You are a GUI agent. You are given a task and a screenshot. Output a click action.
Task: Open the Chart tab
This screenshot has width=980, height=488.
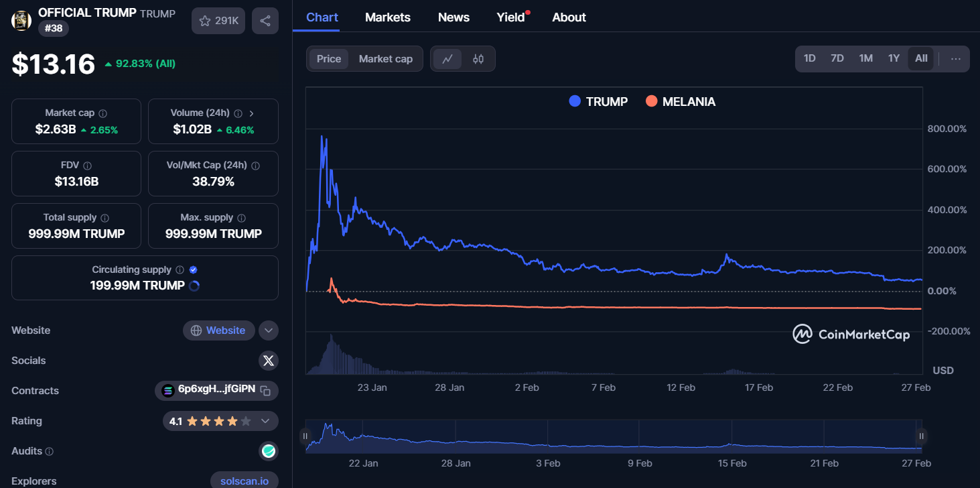322,17
